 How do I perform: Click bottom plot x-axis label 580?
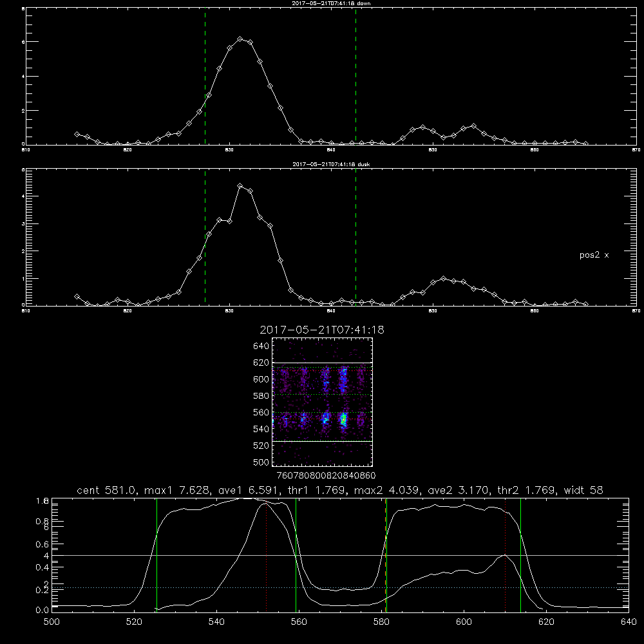click(381, 622)
